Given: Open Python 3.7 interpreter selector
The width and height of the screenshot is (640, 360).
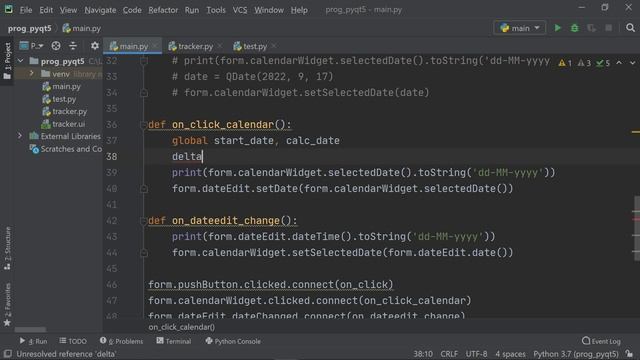Looking at the screenshot, I should 576,354.
